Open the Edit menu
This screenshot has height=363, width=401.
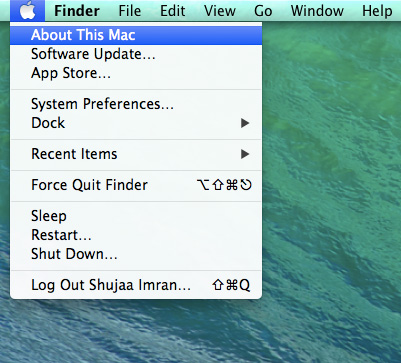[172, 11]
